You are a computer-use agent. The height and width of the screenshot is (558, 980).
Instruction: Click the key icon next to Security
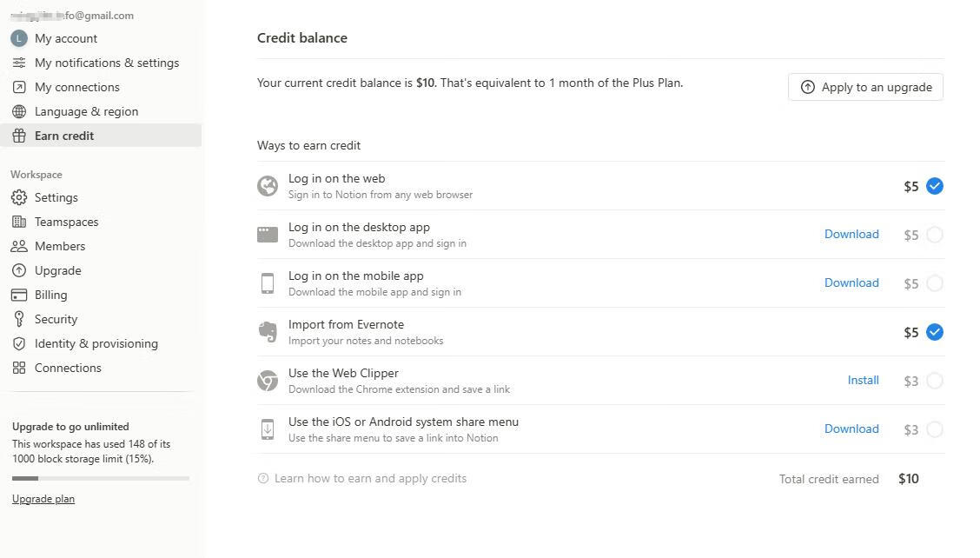coord(19,319)
